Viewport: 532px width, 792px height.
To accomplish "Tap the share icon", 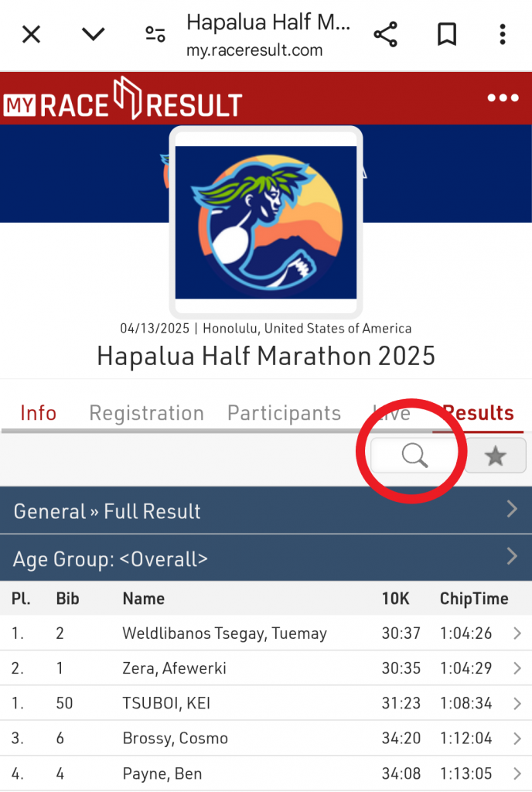I will (385, 34).
